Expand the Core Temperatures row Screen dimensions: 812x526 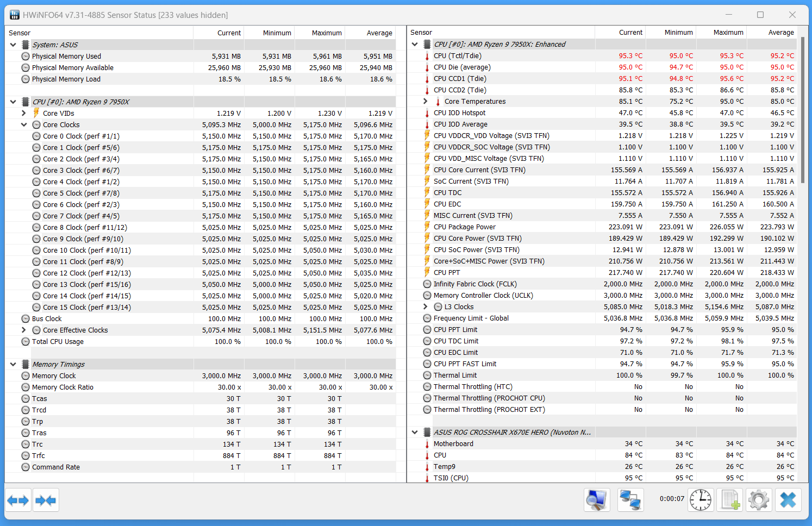(426, 102)
